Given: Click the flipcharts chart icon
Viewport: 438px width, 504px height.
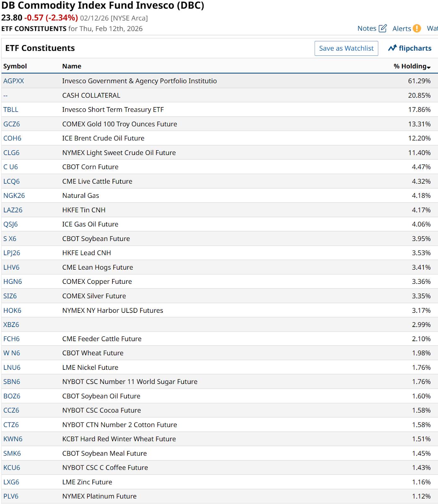Looking at the screenshot, I should click(x=392, y=48).
